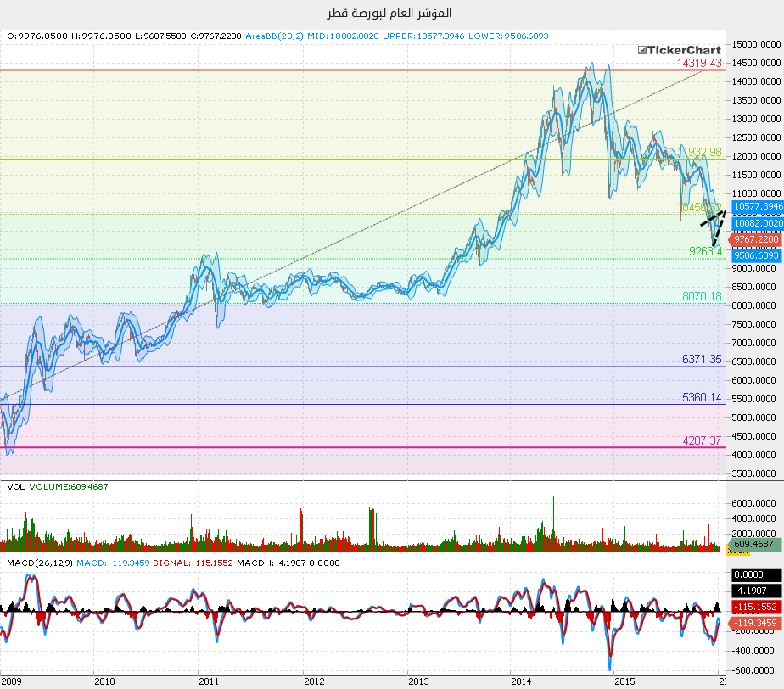Screen dimensions: 784x689
Task: Click the -115.1552 signal axis tag
Action: [x=754, y=607]
